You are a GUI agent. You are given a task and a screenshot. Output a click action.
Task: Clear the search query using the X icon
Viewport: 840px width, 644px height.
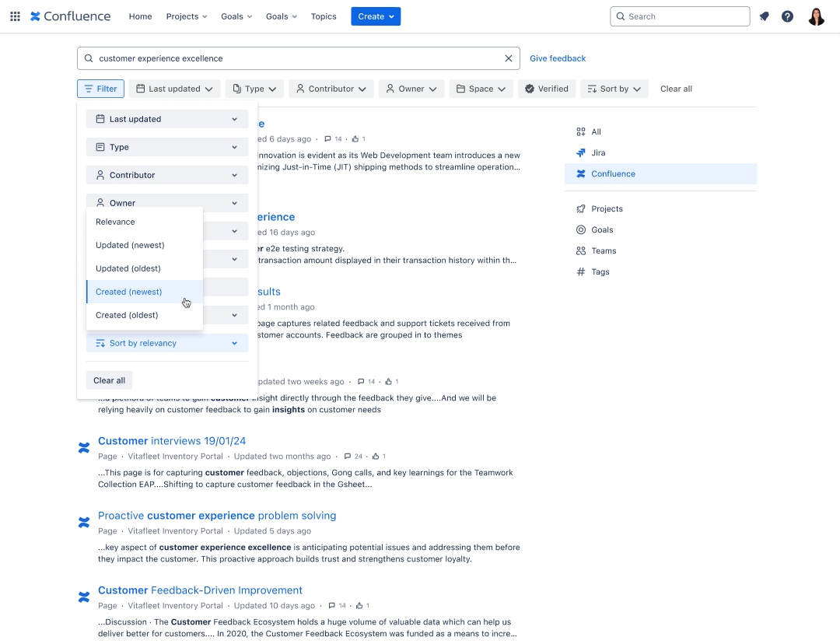pos(508,58)
